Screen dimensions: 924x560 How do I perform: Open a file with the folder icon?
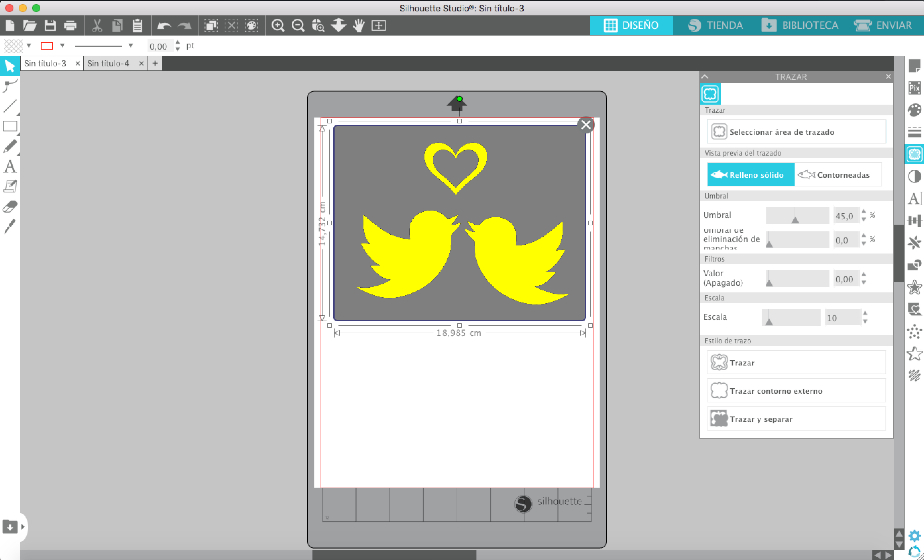[30, 25]
